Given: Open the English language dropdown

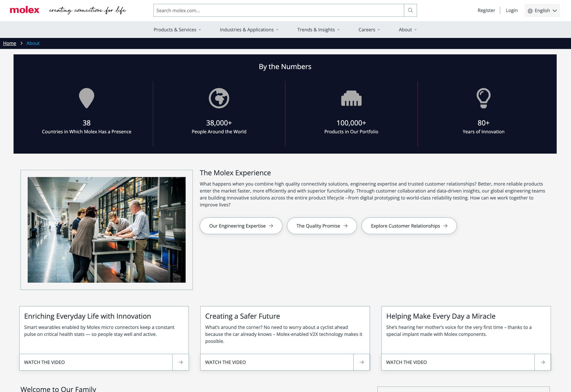Looking at the screenshot, I should pos(542,11).
